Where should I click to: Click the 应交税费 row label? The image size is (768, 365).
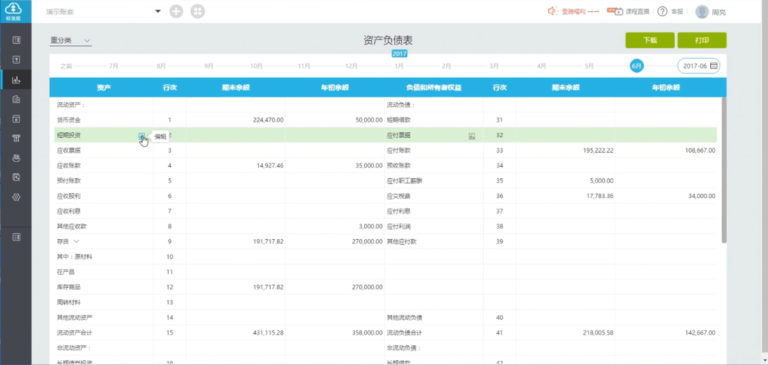point(399,196)
